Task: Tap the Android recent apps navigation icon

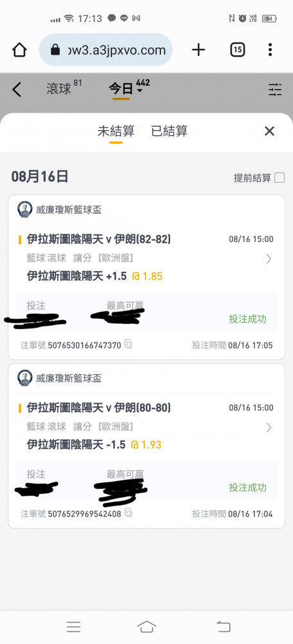Action: pos(73,627)
